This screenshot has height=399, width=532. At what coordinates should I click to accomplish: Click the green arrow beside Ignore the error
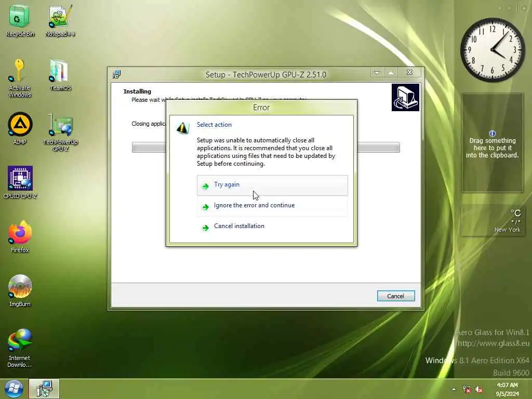click(x=205, y=207)
